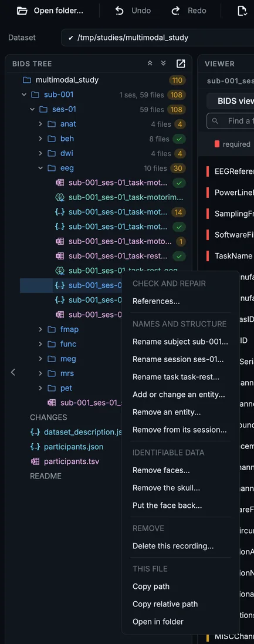Click the multimodal_study folder icon
The height and width of the screenshot is (644, 254).
click(27, 80)
